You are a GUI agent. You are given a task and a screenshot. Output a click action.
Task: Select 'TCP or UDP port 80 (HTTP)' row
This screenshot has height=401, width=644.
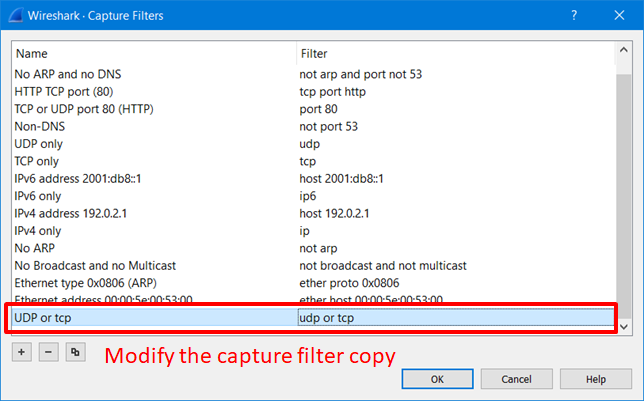314,109
